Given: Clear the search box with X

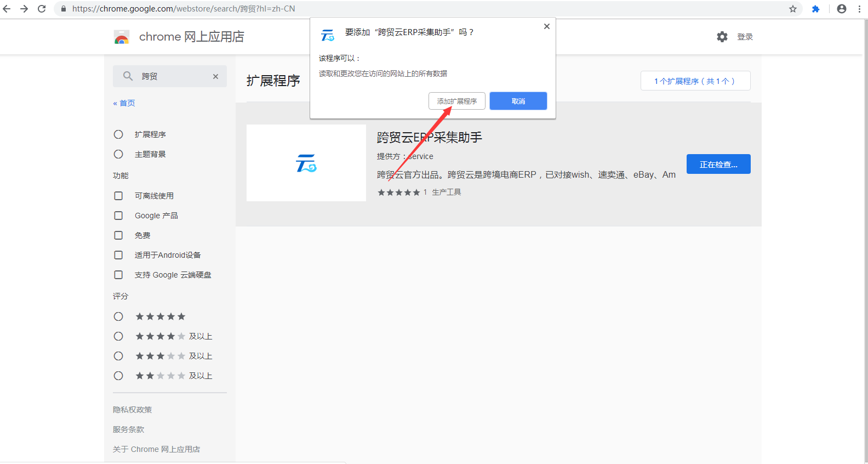Looking at the screenshot, I should tap(216, 76).
